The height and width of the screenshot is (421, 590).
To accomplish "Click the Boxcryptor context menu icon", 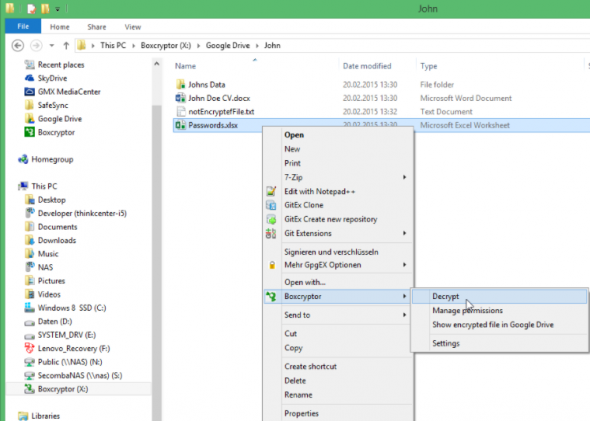I will click(271, 296).
